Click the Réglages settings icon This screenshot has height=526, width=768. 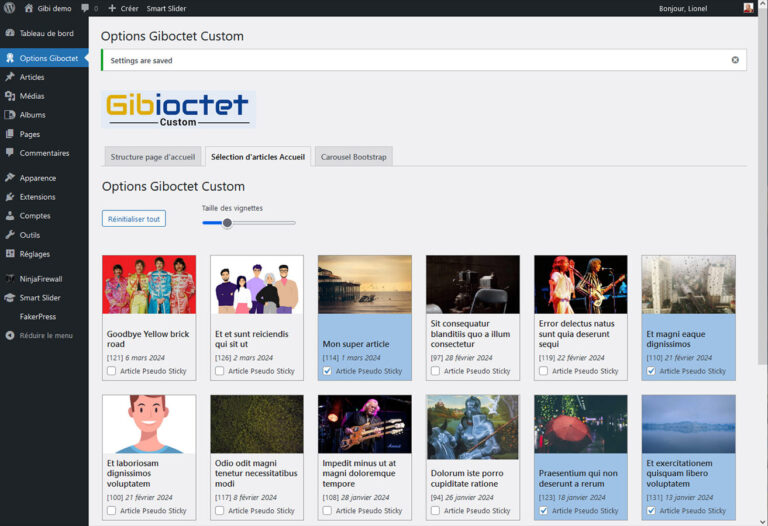tap(10, 254)
